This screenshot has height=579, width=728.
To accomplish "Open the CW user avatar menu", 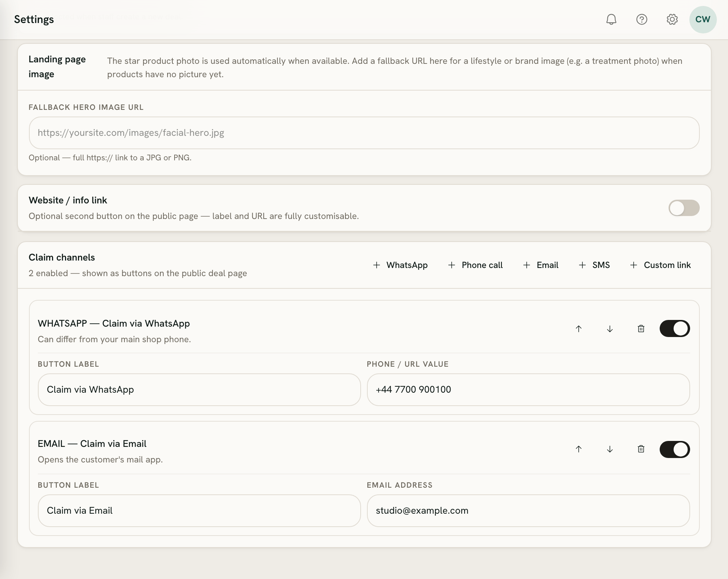I will coord(703,19).
